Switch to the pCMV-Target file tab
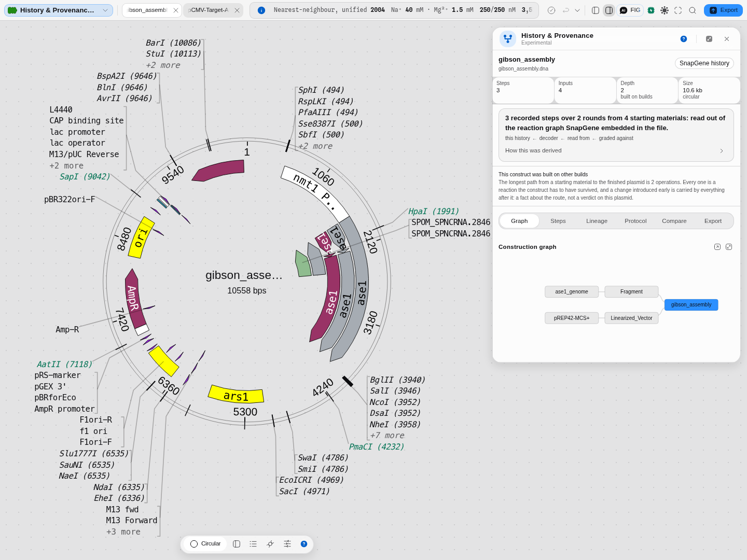The image size is (747, 560). pos(209,10)
